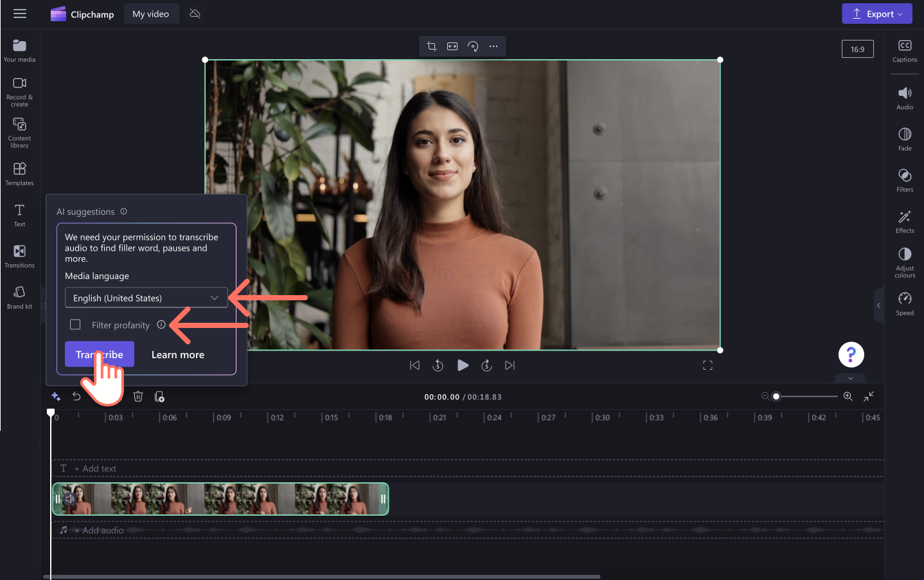This screenshot has width=924, height=580.
Task: Click the Clipchamp logo
Action: click(x=82, y=14)
